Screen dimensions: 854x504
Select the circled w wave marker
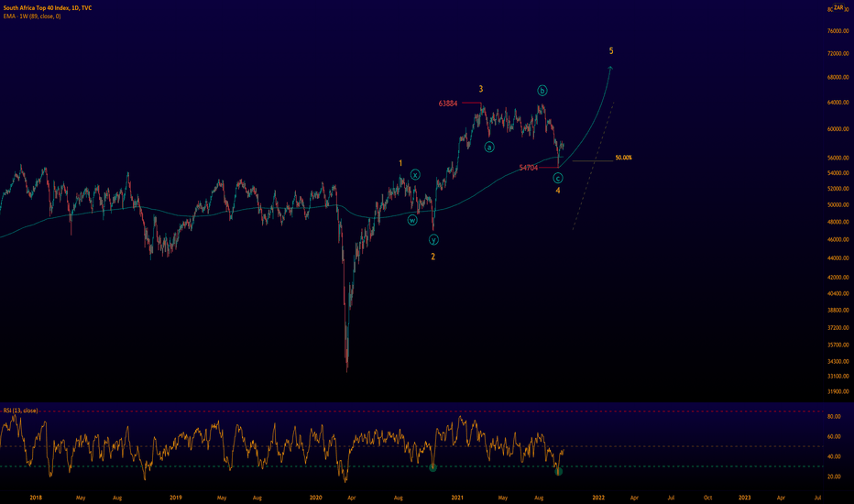click(x=412, y=220)
